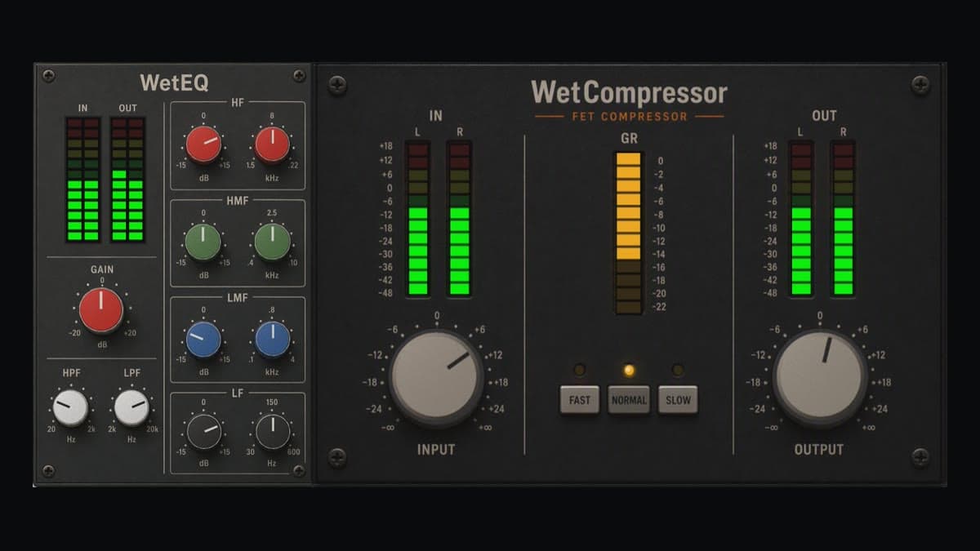This screenshot has height=551, width=980.
Task: Click the white HPF knob
Action: [70, 407]
